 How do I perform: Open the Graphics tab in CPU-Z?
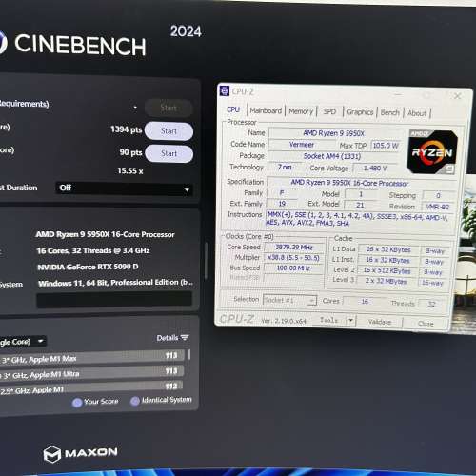click(360, 112)
